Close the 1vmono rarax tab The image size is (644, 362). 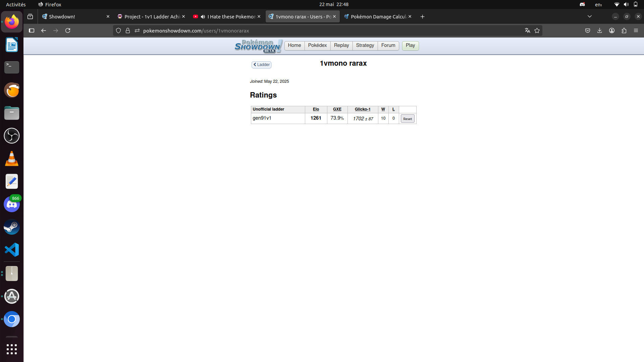pyautogui.click(x=334, y=16)
